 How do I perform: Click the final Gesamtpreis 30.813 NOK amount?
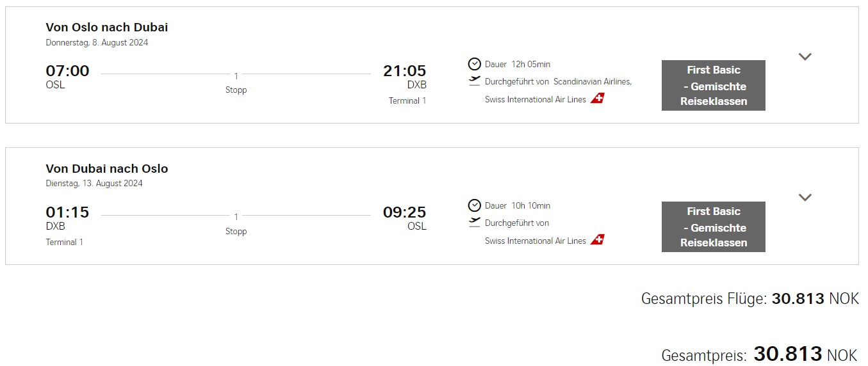click(787, 354)
